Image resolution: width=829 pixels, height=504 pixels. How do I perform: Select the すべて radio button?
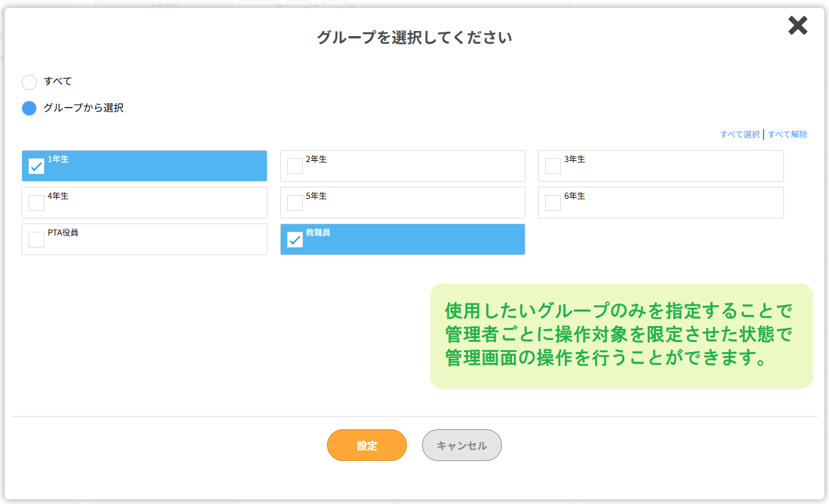click(29, 82)
